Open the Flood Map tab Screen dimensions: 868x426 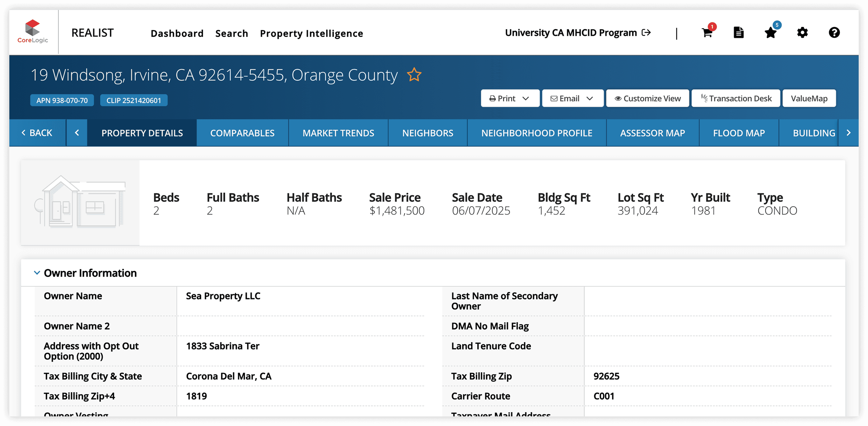pyautogui.click(x=739, y=133)
